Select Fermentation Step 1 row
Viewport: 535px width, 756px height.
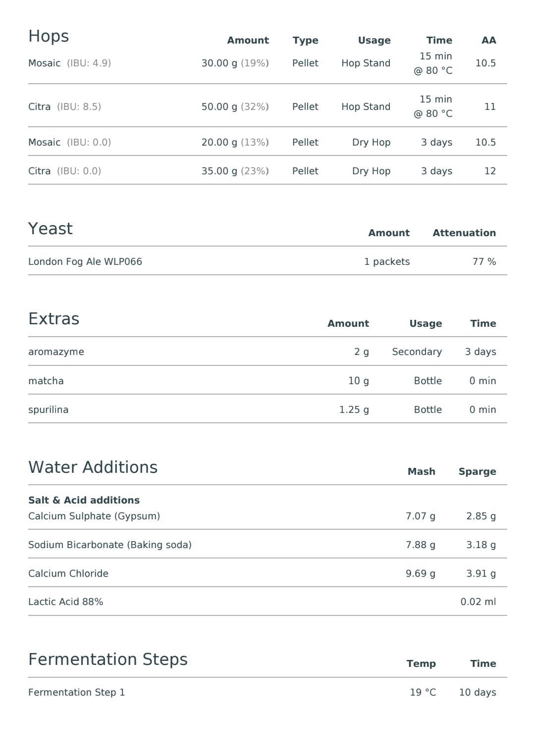(x=267, y=693)
